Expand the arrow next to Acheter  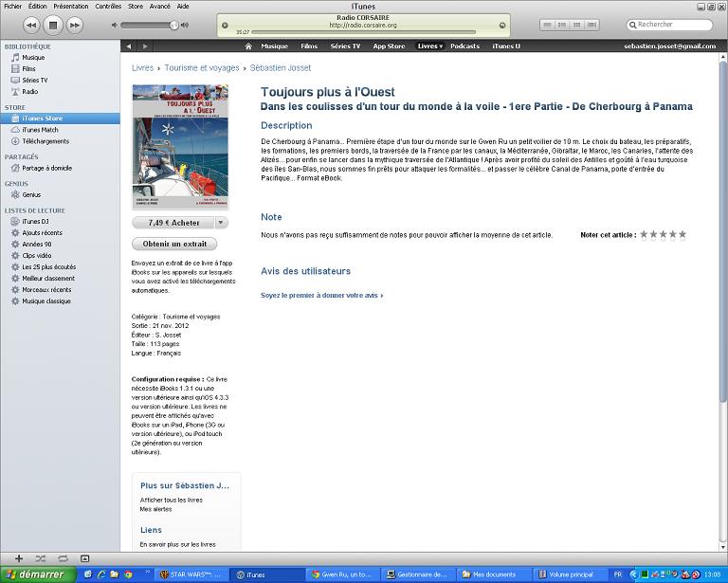point(221,223)
